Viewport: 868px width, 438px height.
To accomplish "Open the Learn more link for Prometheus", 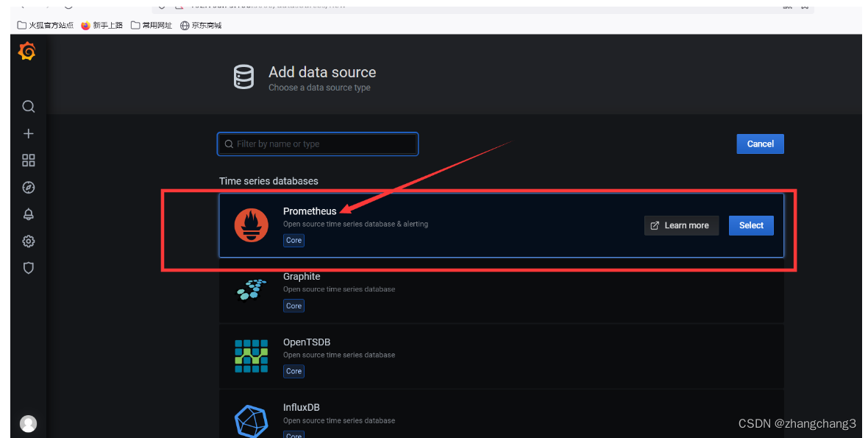I will (681, 225).
